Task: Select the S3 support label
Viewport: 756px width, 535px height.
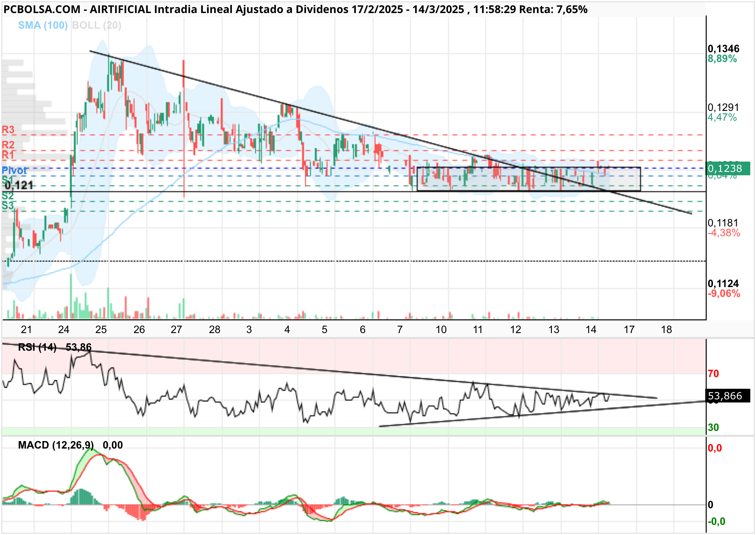Action: 8,206
